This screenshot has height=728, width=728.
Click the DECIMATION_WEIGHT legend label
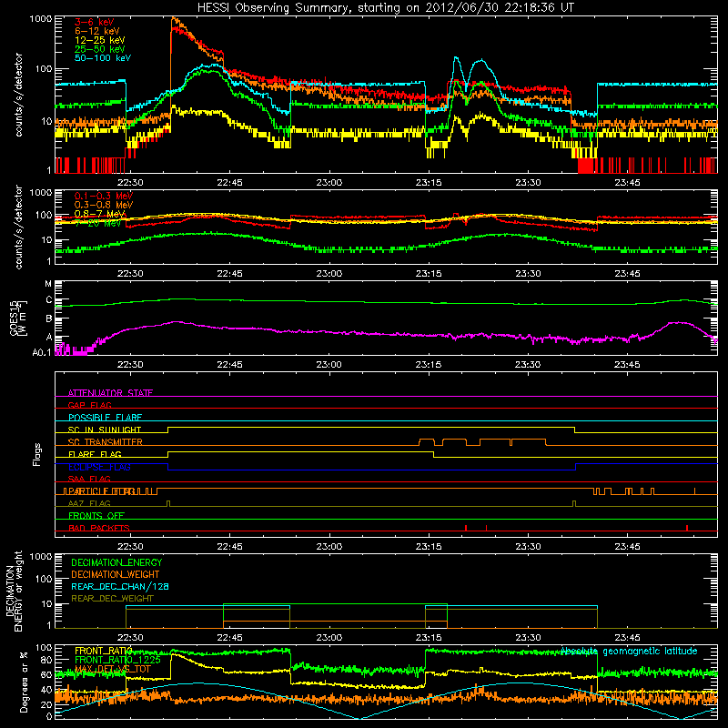[x=116, y=574]
